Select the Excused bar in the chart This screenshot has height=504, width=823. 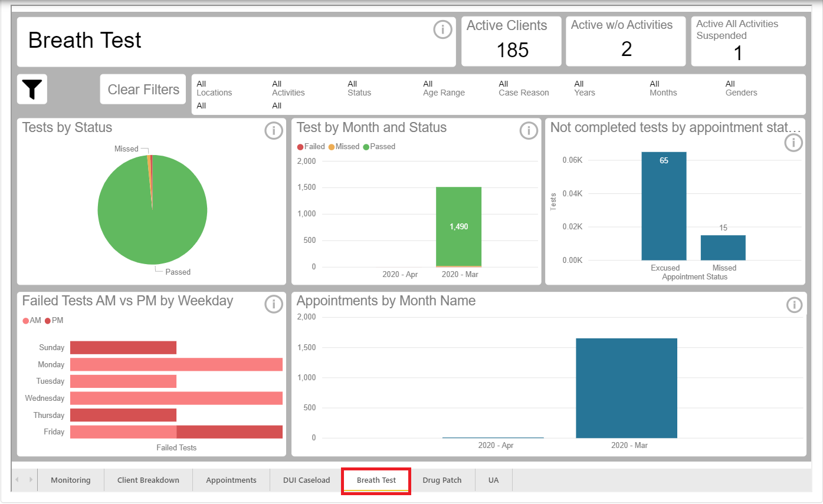click(x=664, y=206)
